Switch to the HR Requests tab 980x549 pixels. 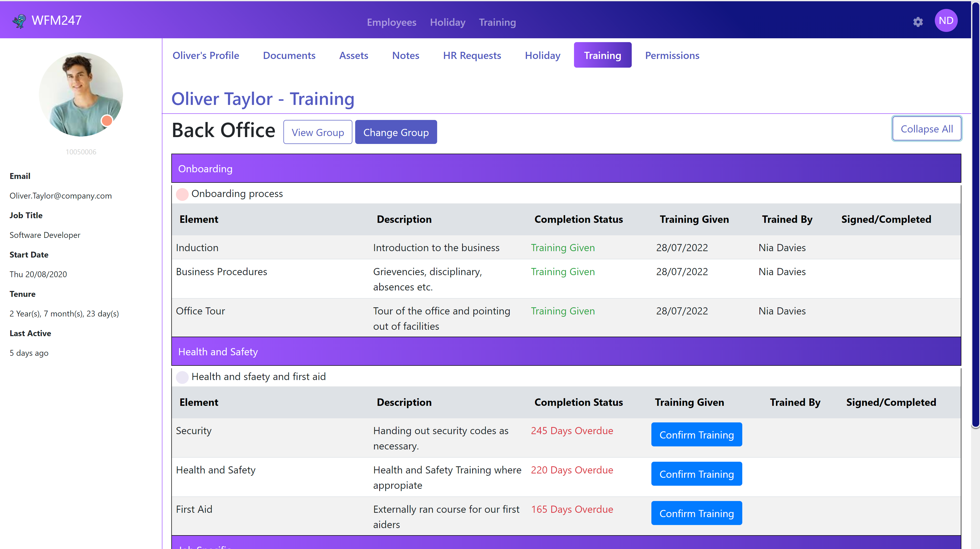tap(472, 55)
